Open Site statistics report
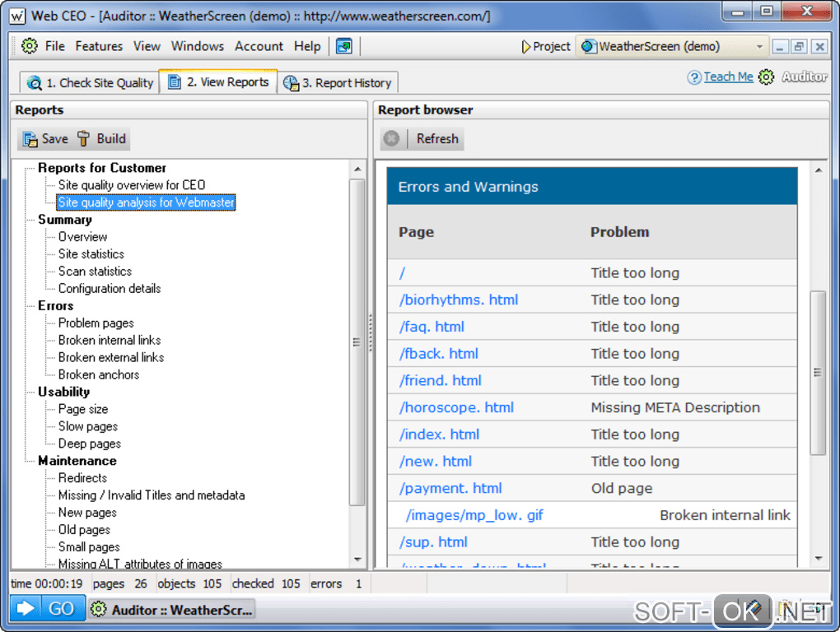The image size is (840, 632). [91, 254]
